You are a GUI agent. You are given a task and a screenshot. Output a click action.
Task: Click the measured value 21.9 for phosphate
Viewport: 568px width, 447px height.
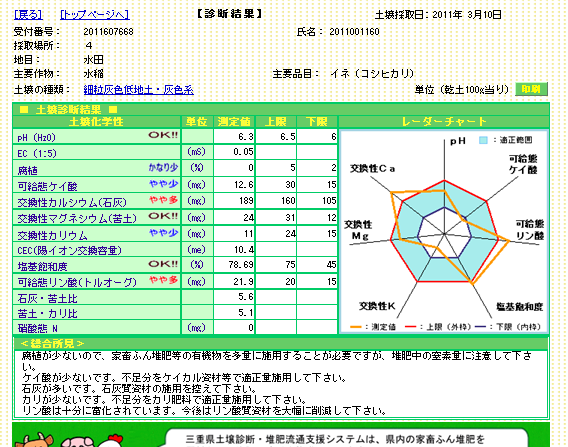point(243,281)
